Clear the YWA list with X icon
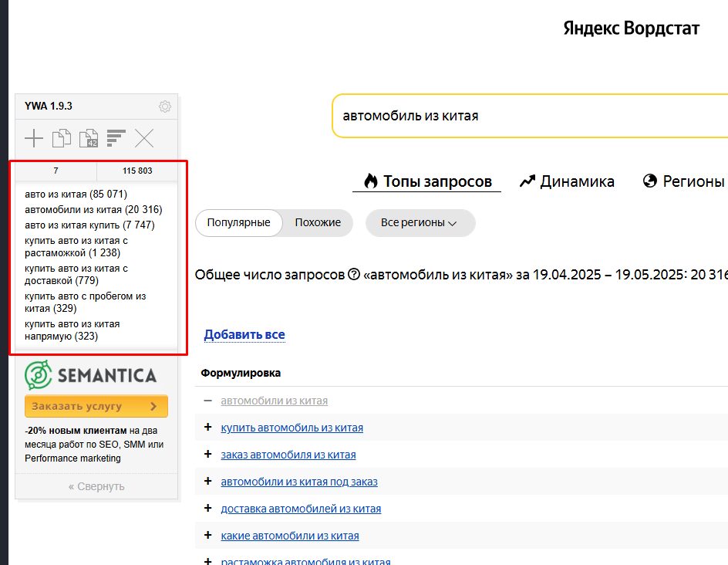The height and width of the screenshot is (565, 728). coord(144,138)
